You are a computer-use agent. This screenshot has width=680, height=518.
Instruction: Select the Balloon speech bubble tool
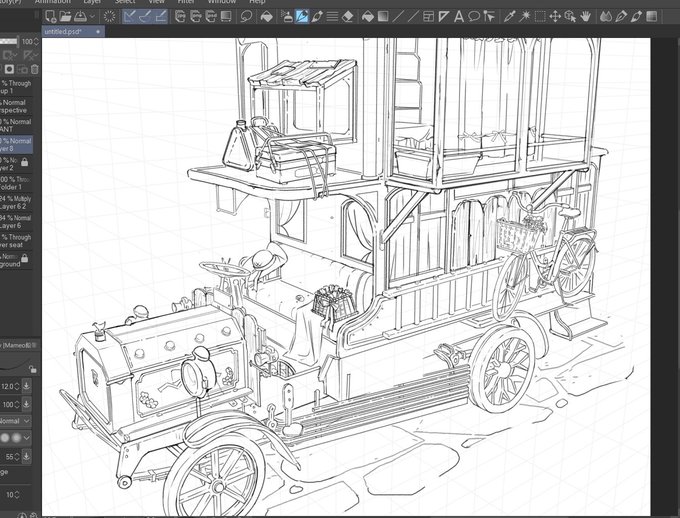[474, 16]
